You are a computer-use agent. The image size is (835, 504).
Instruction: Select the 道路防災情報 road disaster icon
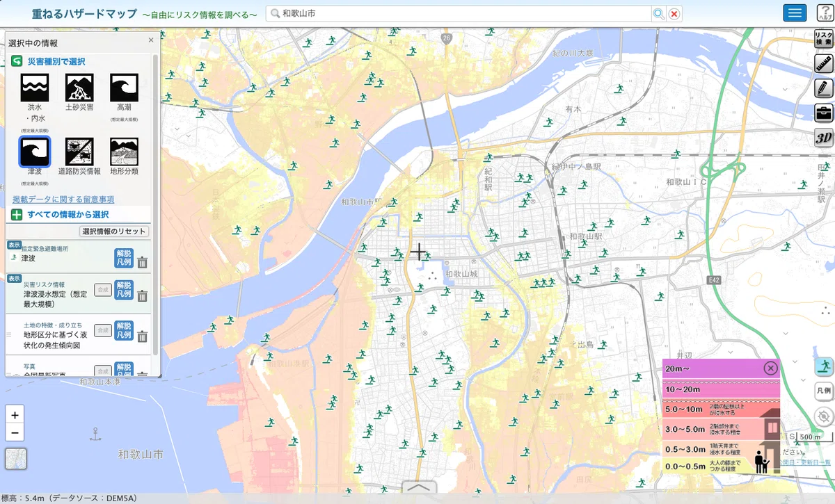(x=79, y=151)
